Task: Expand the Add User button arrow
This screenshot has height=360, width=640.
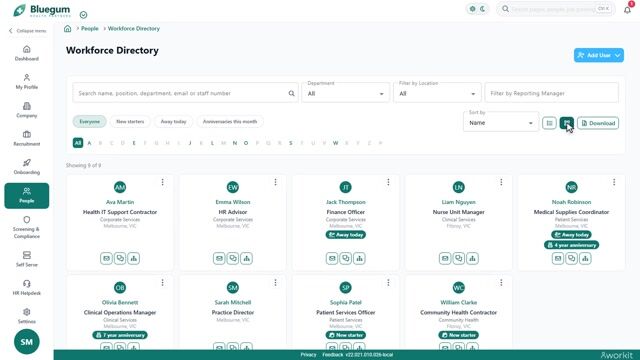Action: [618, 55]
